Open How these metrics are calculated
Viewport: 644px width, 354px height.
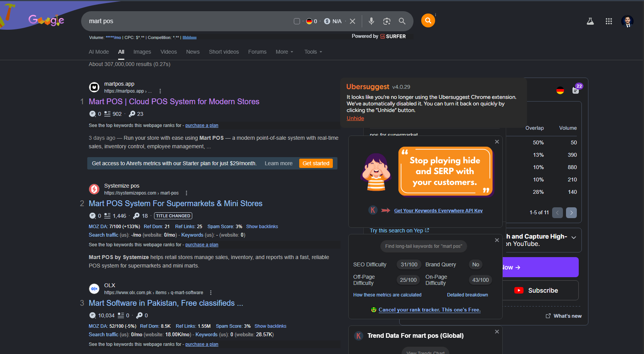pyautogui.click(x=387, y=295)
